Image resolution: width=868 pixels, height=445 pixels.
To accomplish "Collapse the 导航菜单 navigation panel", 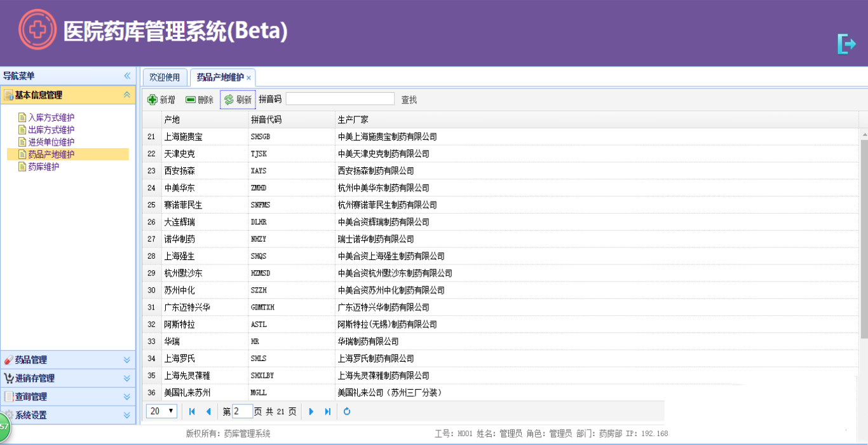I will [x=127, y=76].
